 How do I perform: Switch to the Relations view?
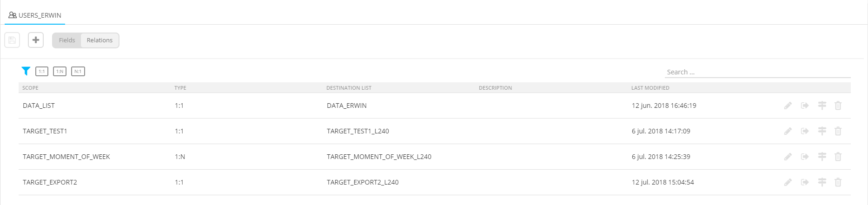(99, 40)
